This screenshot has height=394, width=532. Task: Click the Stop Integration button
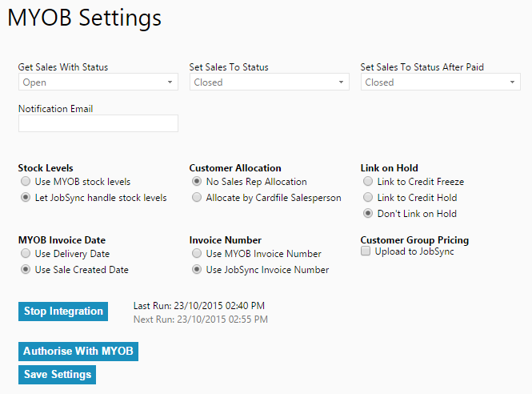[63, 312]
